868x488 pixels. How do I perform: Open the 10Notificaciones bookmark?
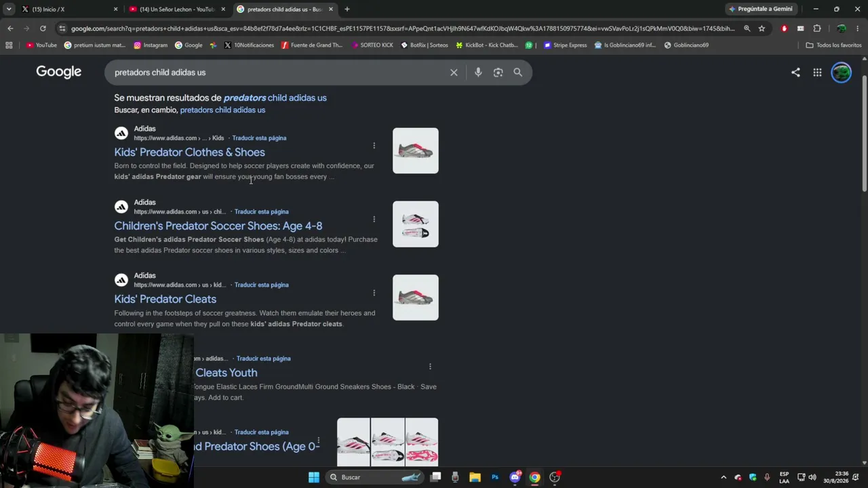pos(249,45)
